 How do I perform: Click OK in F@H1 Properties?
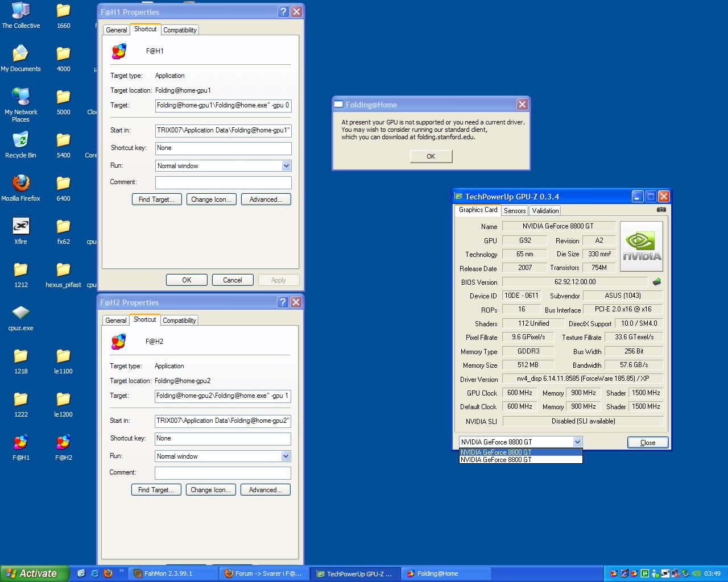pyautogui.click(x=187, y=280)
